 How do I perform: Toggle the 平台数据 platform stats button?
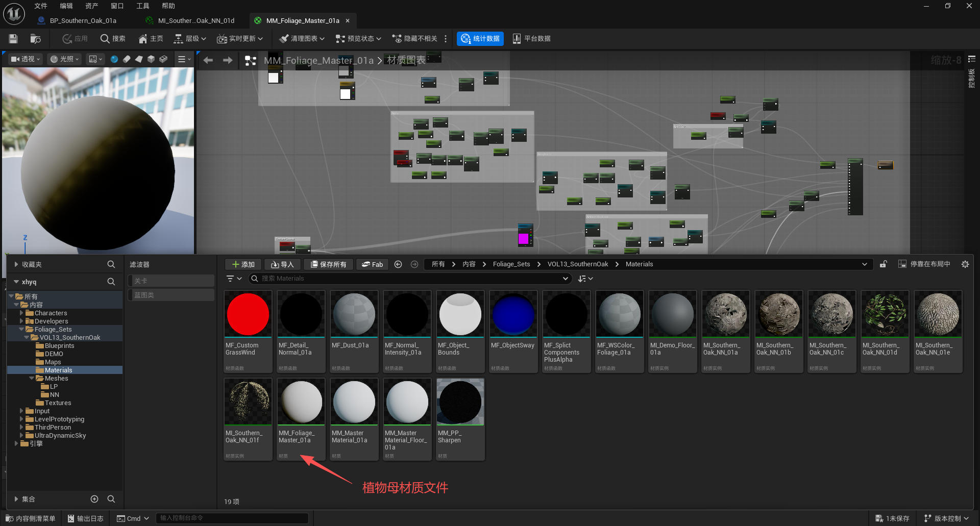[x=531, y=39]
